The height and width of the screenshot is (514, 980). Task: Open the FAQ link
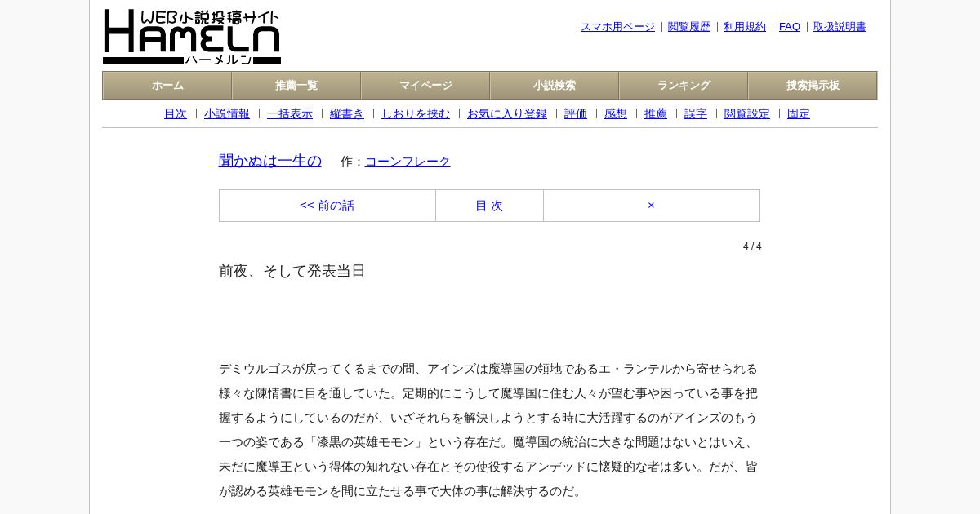click(790, 27)
